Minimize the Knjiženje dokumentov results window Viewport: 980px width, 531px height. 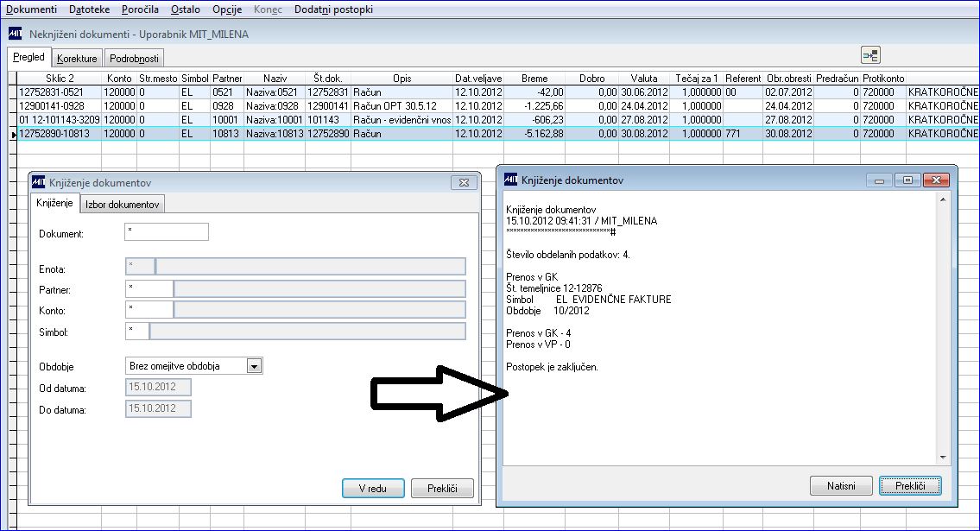pyautogui.click(x=879, y=180)
